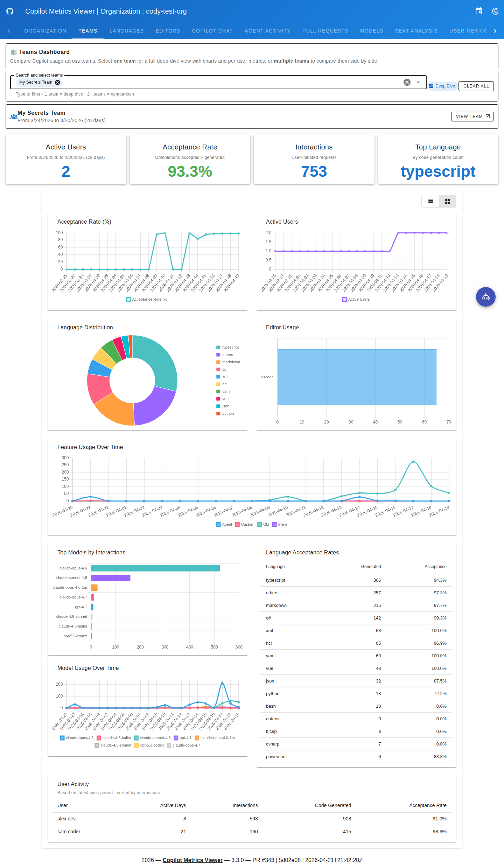The width and height of the screenshot is (504, 868).
Task: Toggle python legend entry in pie chart
Action: [225, 413]
